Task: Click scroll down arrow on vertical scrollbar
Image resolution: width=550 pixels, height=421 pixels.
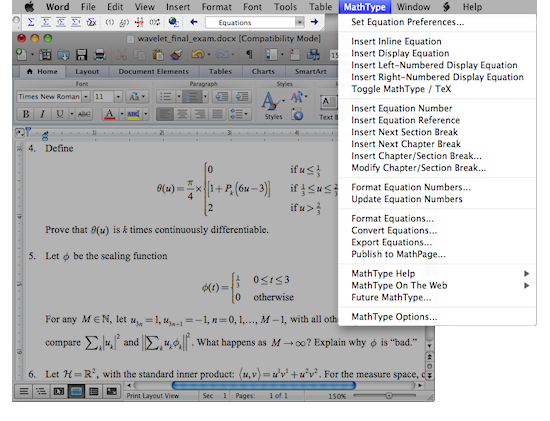Action: click(x=429, y=346)
